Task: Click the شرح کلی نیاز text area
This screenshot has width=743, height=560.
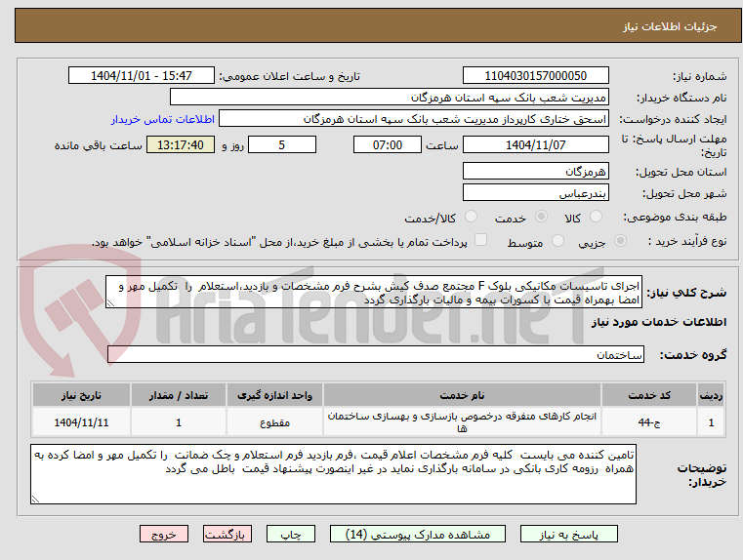Action: pos(374,292)
